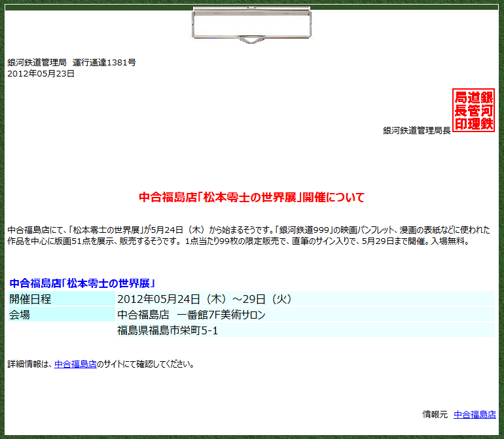Click the date cell 2012年05月24日（木）～29日（火）
The image size is (504, 439).
pos(306,299)
